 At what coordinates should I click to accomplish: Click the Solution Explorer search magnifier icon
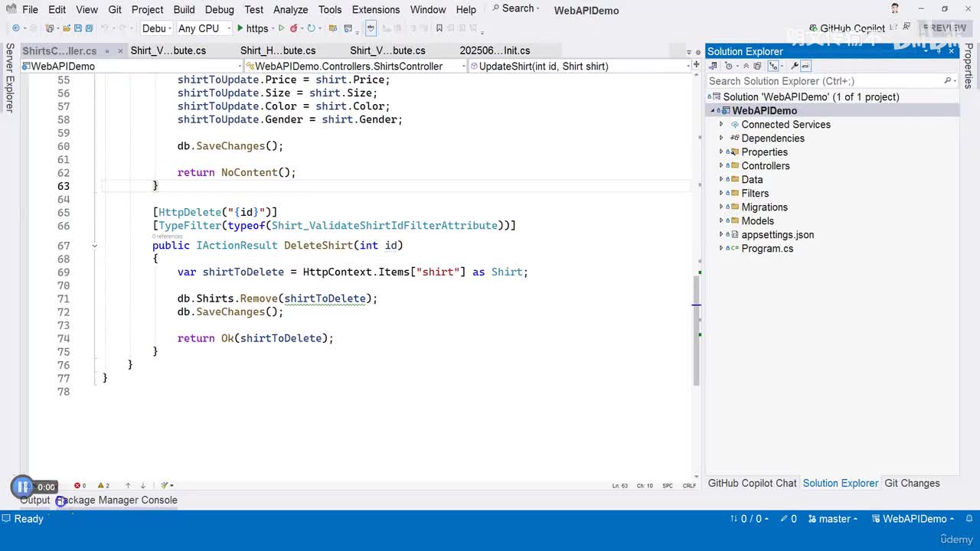(x=947, y=81)
